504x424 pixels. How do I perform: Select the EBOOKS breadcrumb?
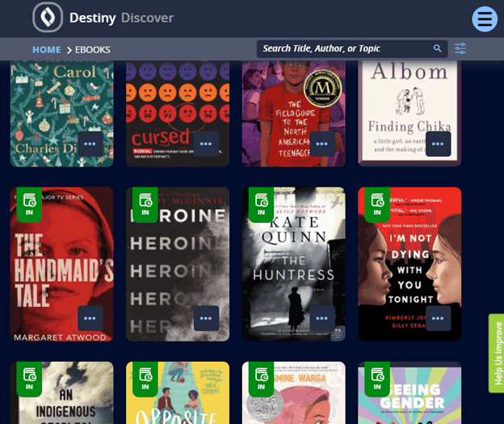93,50
